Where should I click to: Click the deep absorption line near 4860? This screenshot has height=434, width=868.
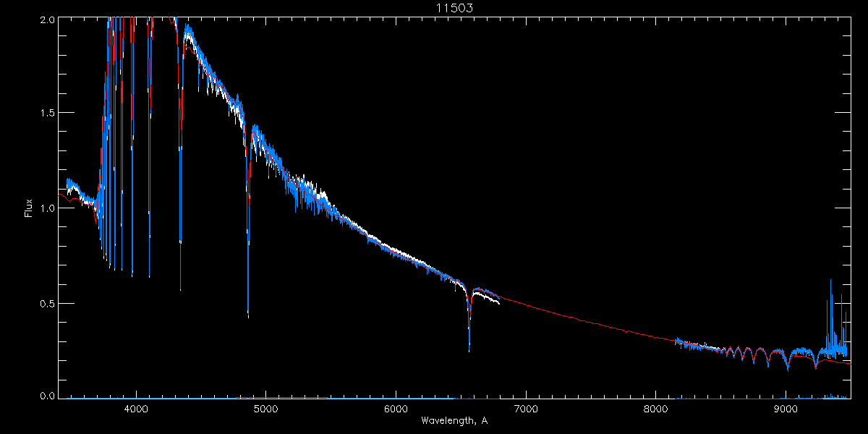[x=248, y=314]
